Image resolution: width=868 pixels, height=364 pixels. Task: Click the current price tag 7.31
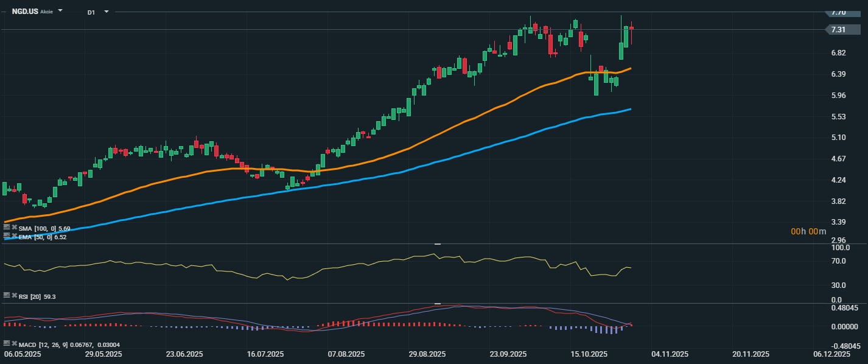pyautogui.click(x=842, y=29)
